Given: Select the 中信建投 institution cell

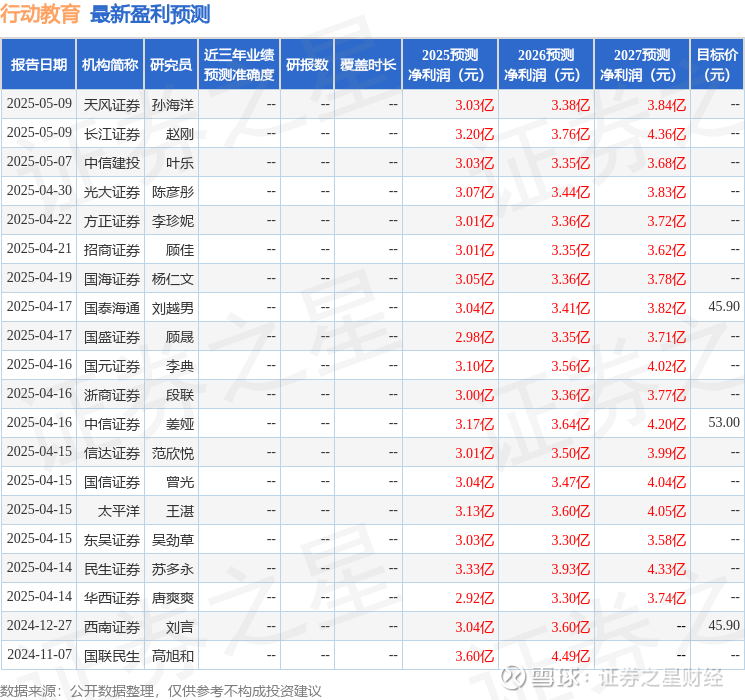Looking at the screenshot, I should click(112, 163).
